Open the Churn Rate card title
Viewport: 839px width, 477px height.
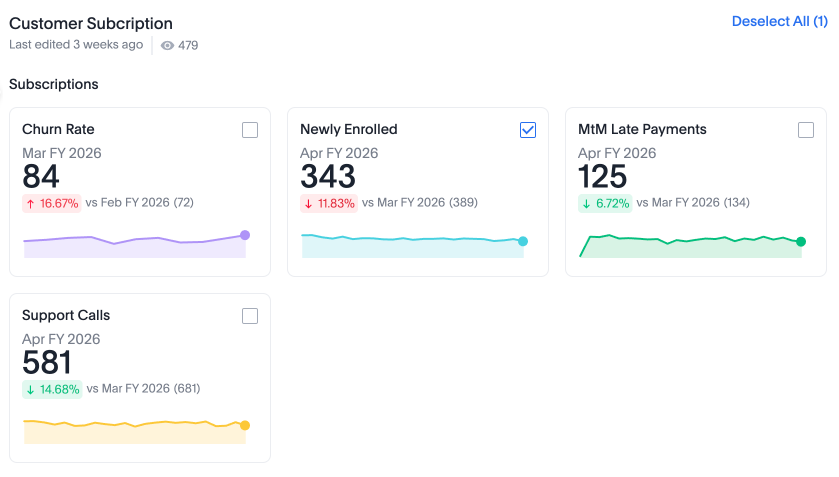[x=58, y=129]
